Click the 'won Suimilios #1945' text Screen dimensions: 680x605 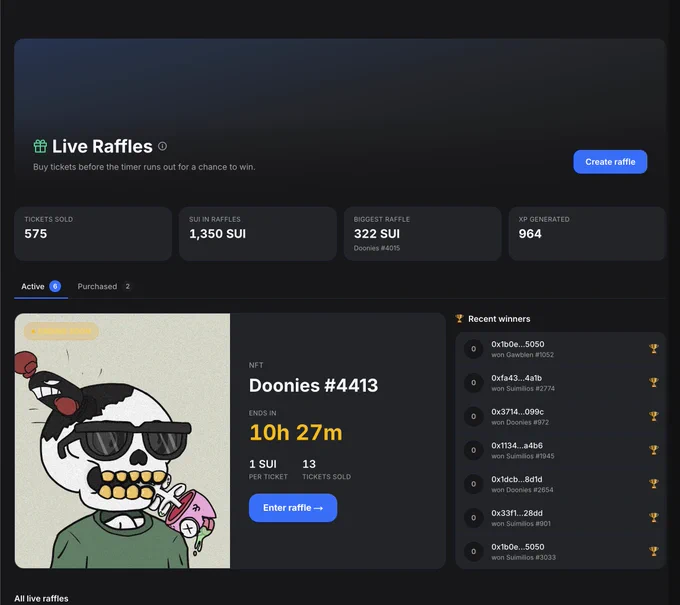pyautogui.click(x=523, y=456)
